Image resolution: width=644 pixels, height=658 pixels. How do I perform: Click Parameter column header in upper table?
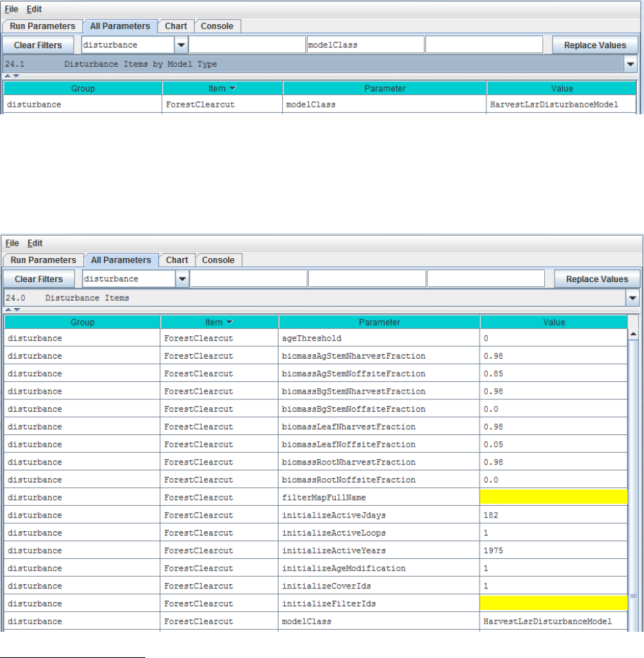[385, 89]
